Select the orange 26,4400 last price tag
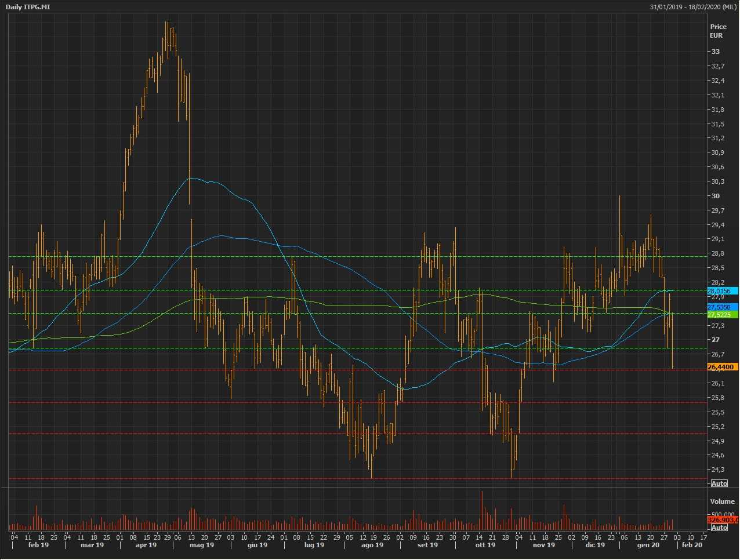The height and width of the screenshot is (560, 740). [x=721, y=367]
